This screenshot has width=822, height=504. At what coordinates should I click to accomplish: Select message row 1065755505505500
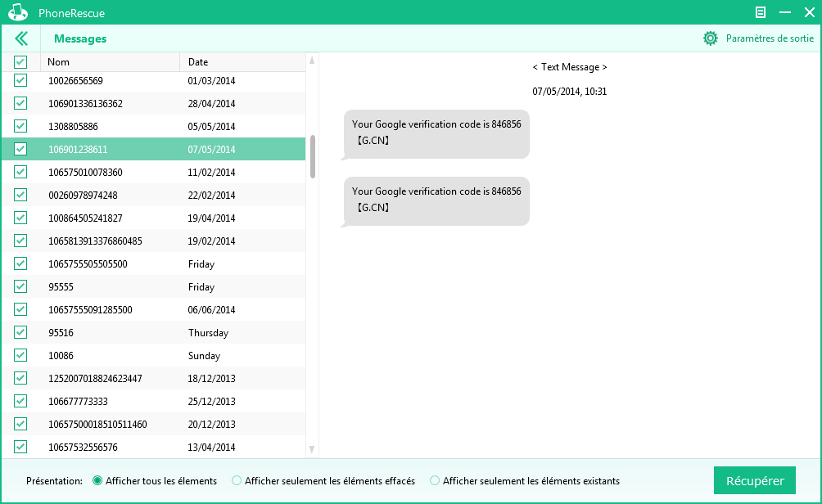(x=154, y=264)
